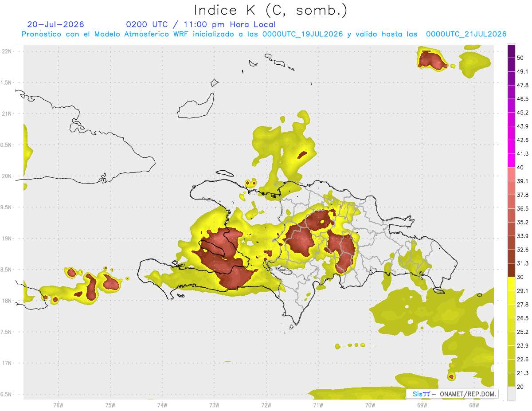Click the colorbar label "36.5"
532x411 pixels.
(x=523, y=208)
